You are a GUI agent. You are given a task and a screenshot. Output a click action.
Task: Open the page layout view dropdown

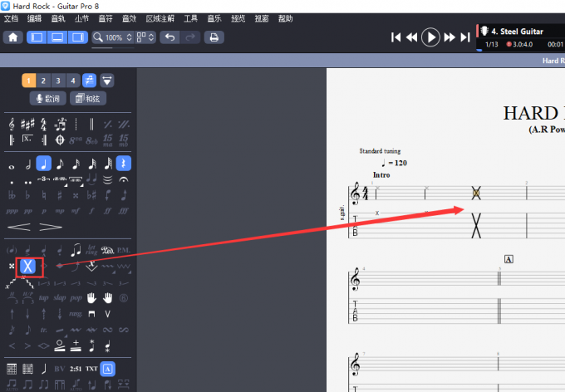pos(145,37)
